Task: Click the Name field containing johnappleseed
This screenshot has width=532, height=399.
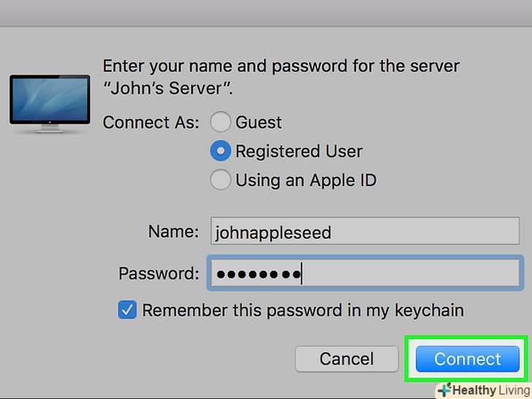Action: click(364, 232)
